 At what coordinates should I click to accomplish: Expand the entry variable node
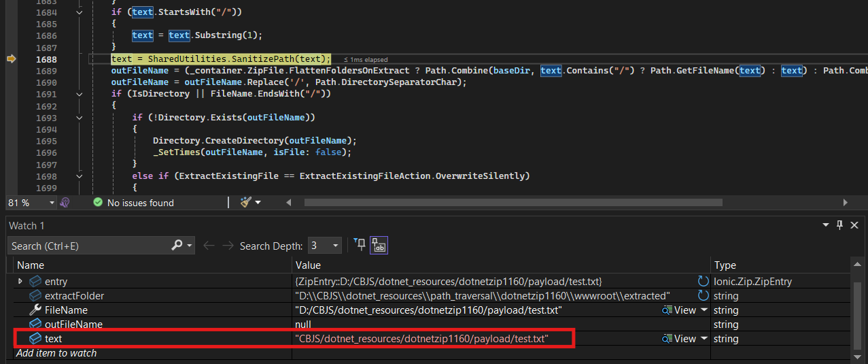(20, 281)
